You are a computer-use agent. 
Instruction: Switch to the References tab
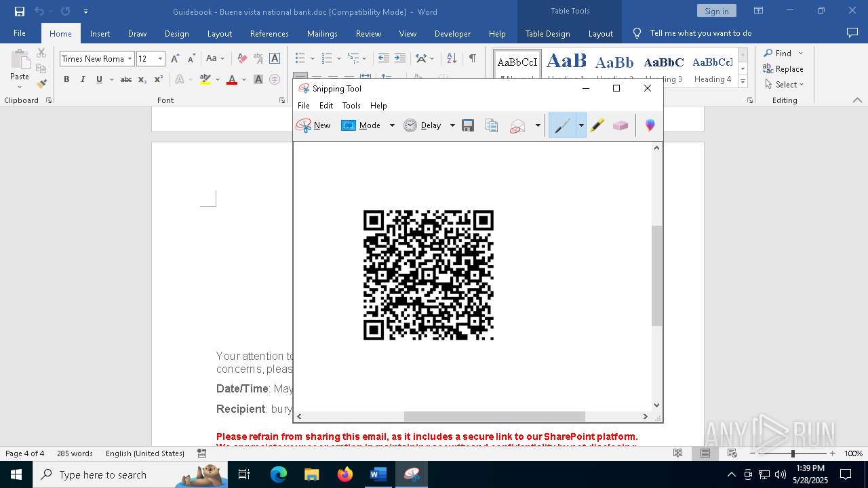(x=269, y=33)
